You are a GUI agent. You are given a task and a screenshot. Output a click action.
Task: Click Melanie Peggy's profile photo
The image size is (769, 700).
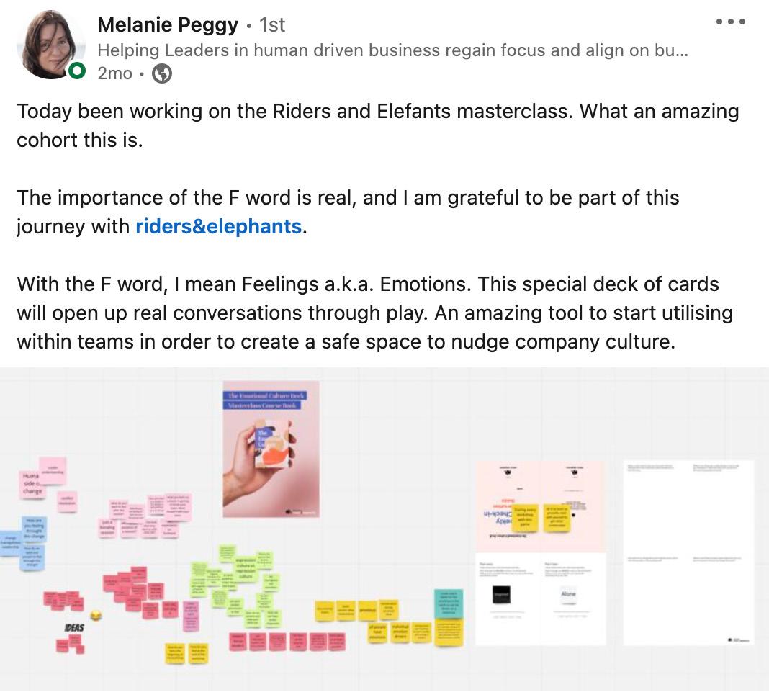pyautogui.click(x=49, y=45)
